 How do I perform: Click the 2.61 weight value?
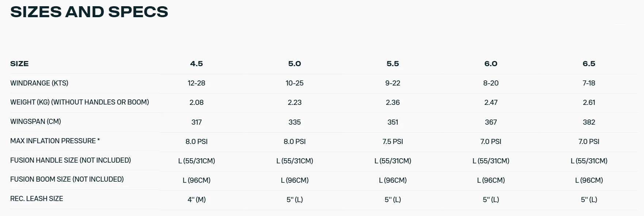(x=589, y=102)
